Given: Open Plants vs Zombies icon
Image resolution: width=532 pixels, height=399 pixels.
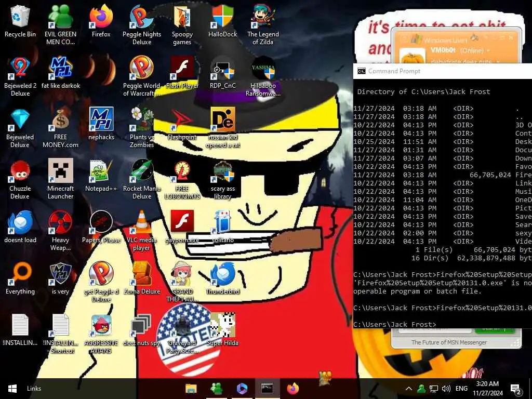Looking at the screenshot, I should [142, 128].
